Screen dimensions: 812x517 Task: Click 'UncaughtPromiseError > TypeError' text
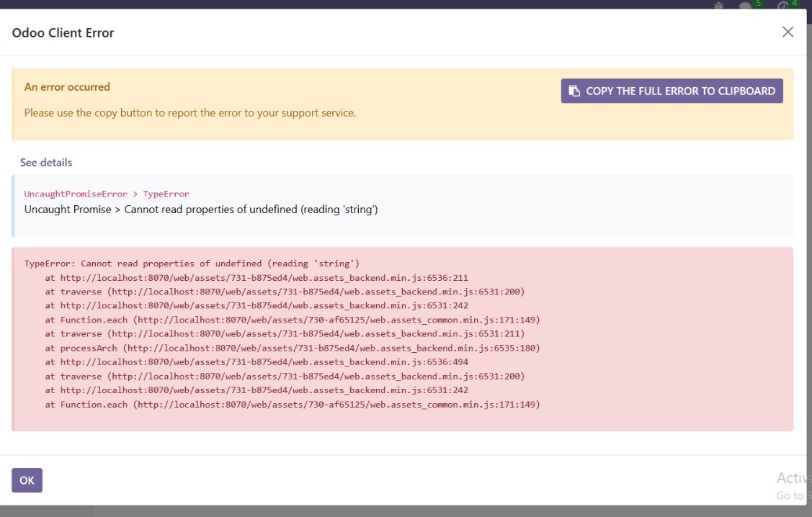[107, 194]
